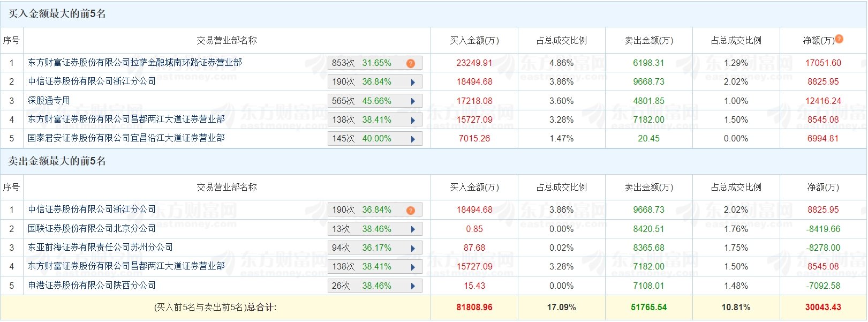
Task: Expand the arrow on the sell table's 138次 38.41% badge
Action: [413, 267]
